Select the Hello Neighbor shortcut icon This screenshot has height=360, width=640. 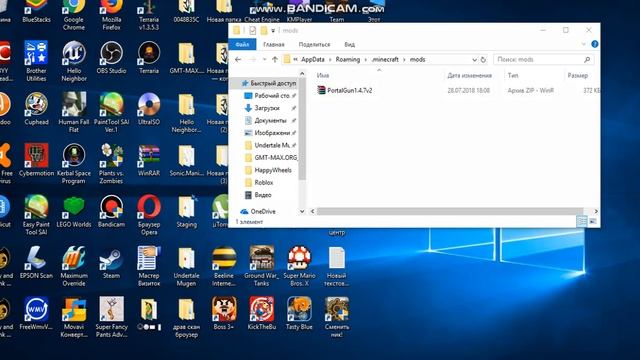(x=74, y=61)
